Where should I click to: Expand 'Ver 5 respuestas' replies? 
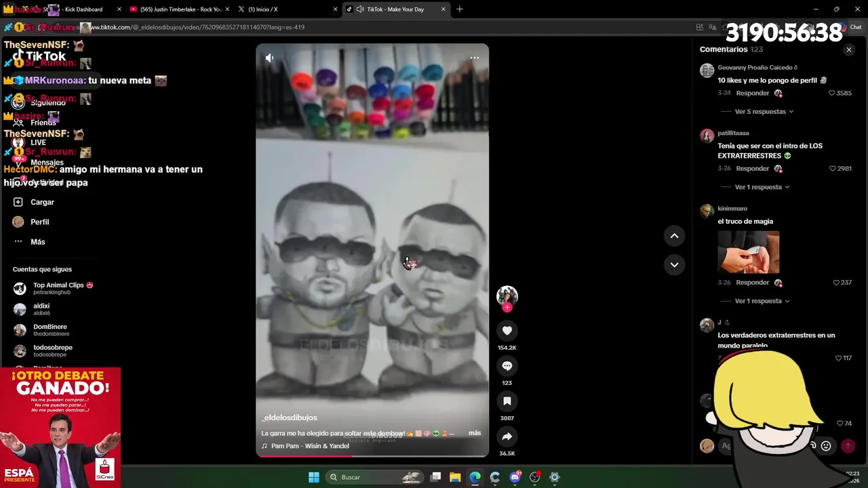point(764,112)
